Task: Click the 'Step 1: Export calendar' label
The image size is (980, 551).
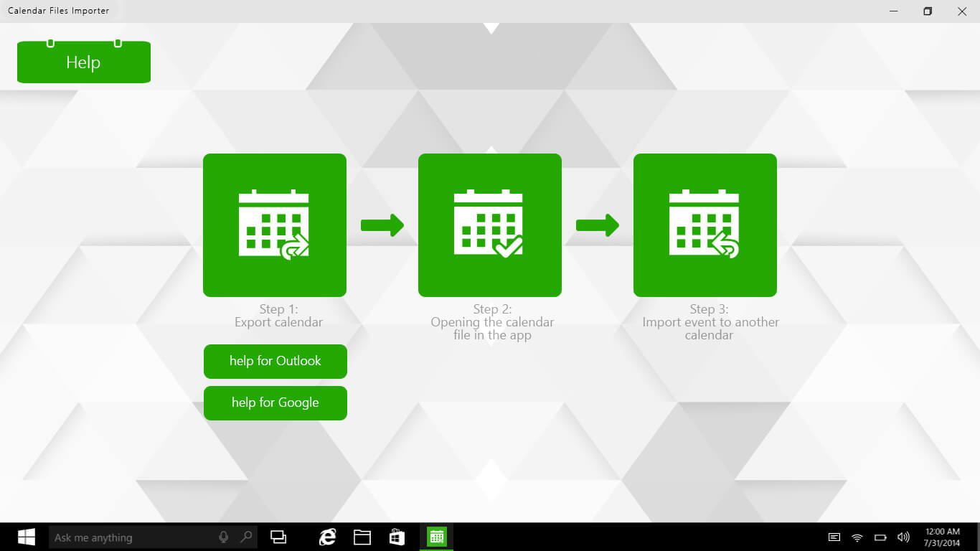Action: pyautogui.click(x=278, y=316)
